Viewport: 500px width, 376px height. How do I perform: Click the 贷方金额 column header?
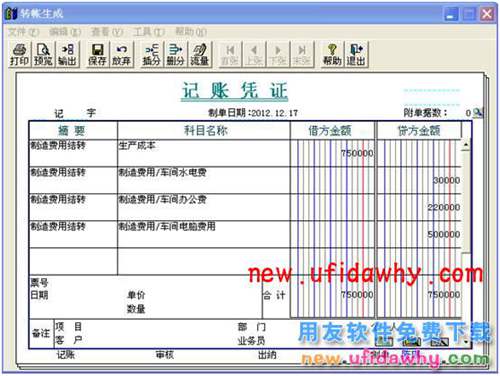point(419,131)
